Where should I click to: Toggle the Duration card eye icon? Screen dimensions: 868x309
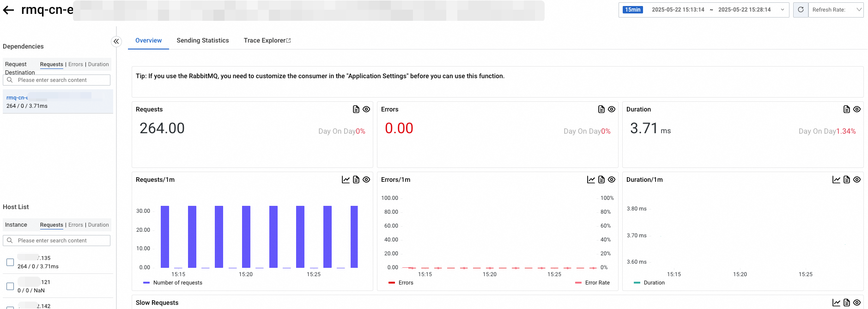click(857, 109)
